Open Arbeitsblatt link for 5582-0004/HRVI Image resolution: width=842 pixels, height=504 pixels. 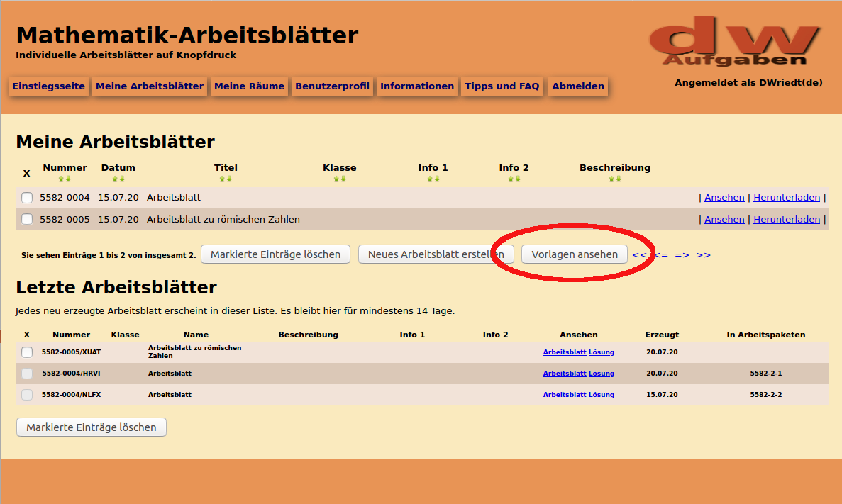click(x=565, y=374)
